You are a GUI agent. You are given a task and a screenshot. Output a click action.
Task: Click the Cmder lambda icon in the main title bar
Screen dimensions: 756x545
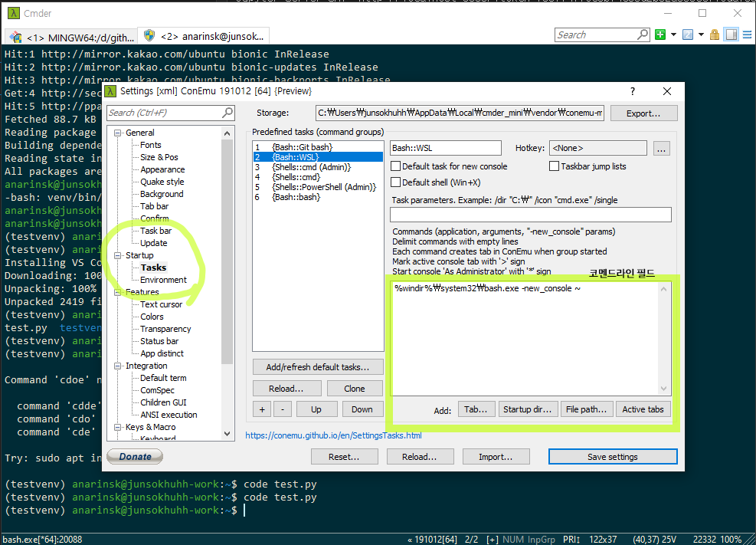14,13
